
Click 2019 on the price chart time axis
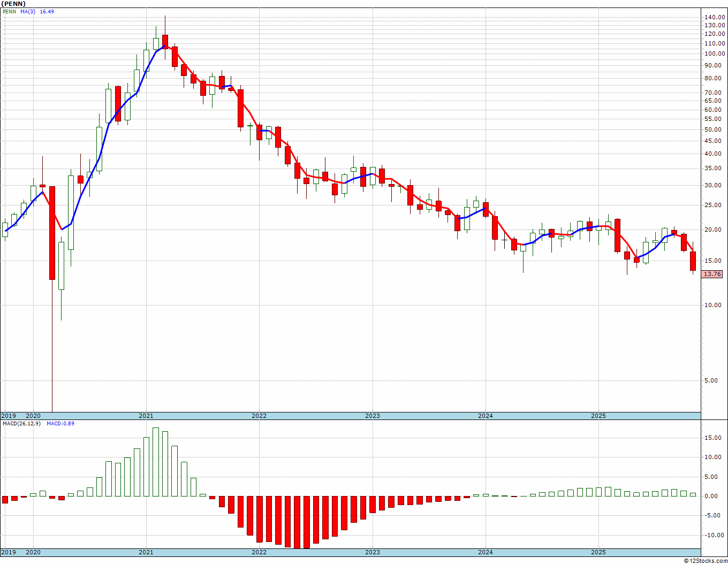[x=8, y=416]
